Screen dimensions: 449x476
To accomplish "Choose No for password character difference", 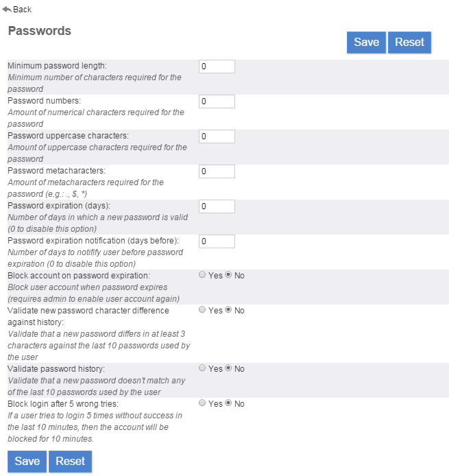I will coord(229,310).
